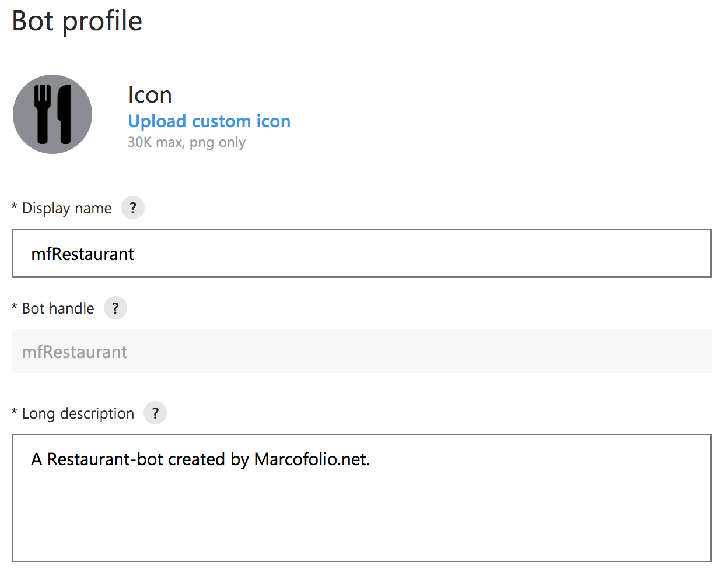Click the Display name label

[66, 208]
